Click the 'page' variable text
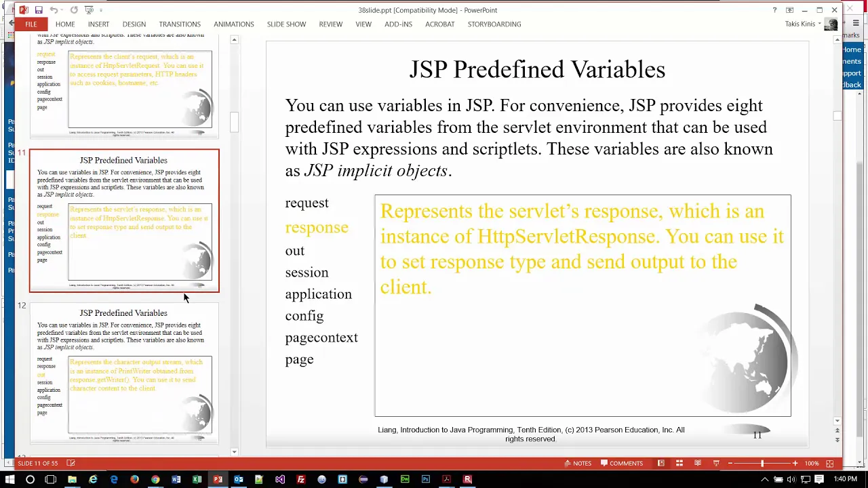This screenshot has height=488, width=868. click(x=299, y=360)
